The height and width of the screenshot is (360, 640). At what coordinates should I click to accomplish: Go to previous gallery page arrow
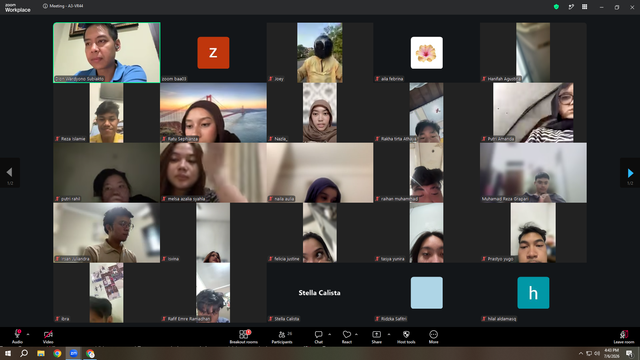[10, 173]
